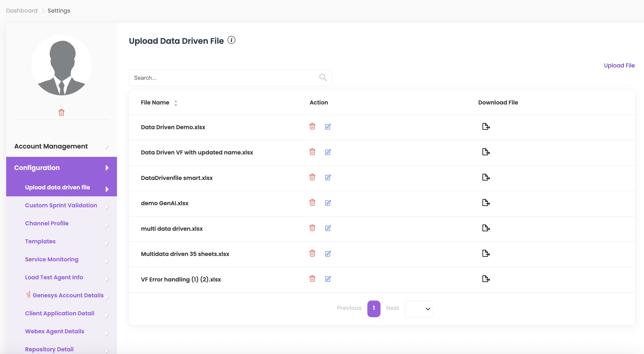Click search magnifier icon in search box
This screenshot has height=354, width=644.
[323, 78]
